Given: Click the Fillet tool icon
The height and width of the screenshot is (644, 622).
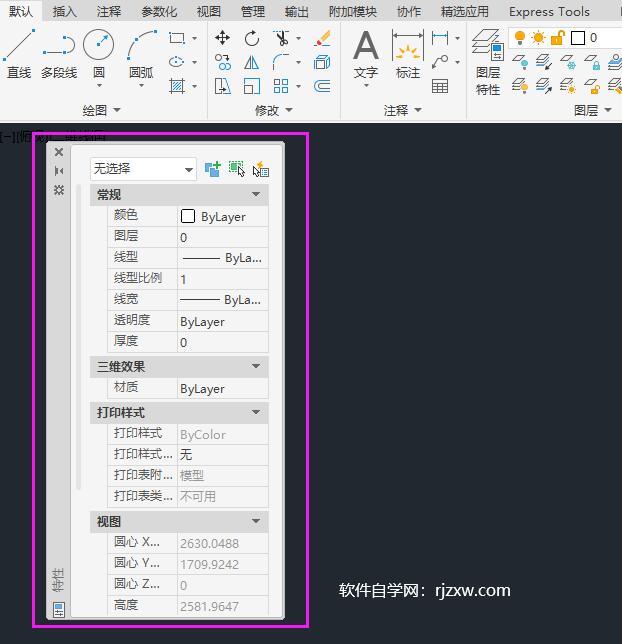Looking at the screenshot, I should (x=281, y=62).
